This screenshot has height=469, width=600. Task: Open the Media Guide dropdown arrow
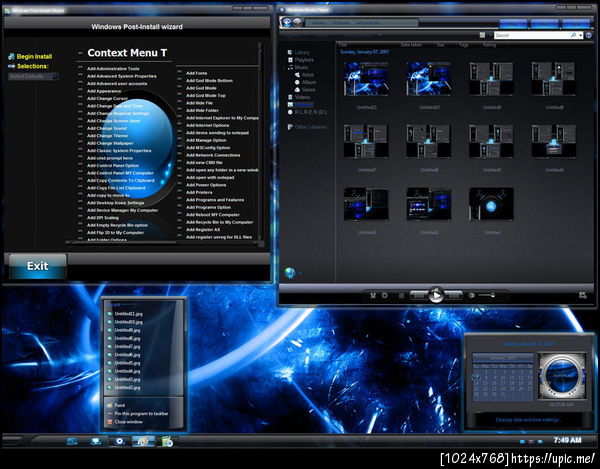(x=300, y=273)
